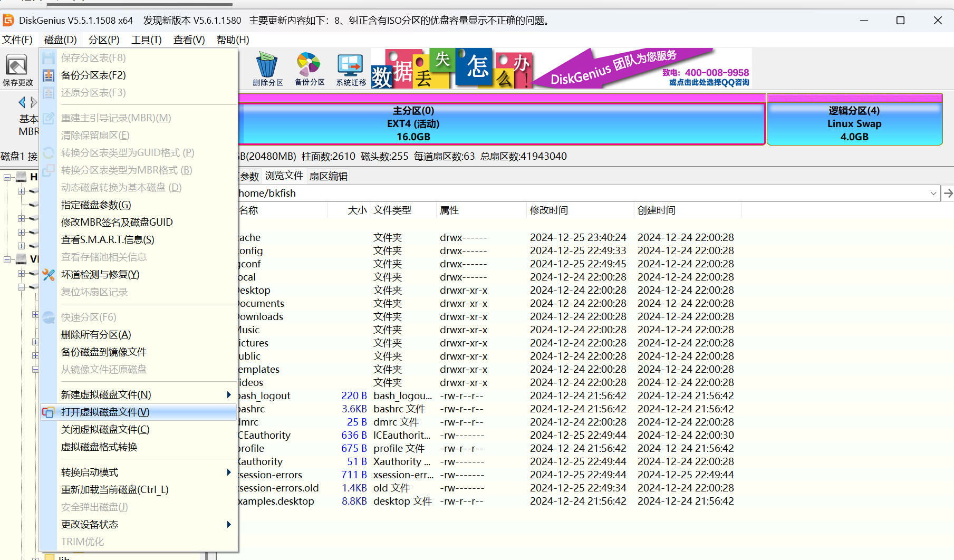This screenshot has width=954, height=560.
Task: Click the 保存更改 toolbar icon
Action: (x=17, y=70)
